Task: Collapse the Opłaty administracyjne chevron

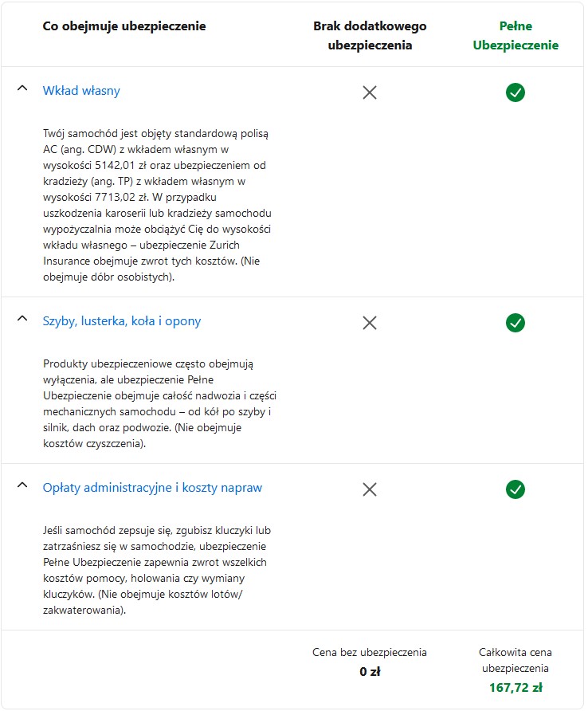Action: [22, 485]
